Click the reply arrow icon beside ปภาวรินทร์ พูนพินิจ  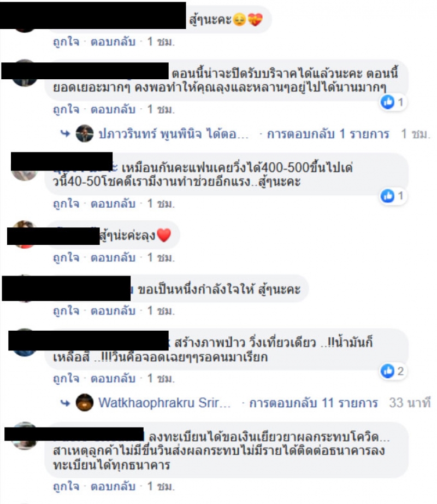click(x=65, y=133)
